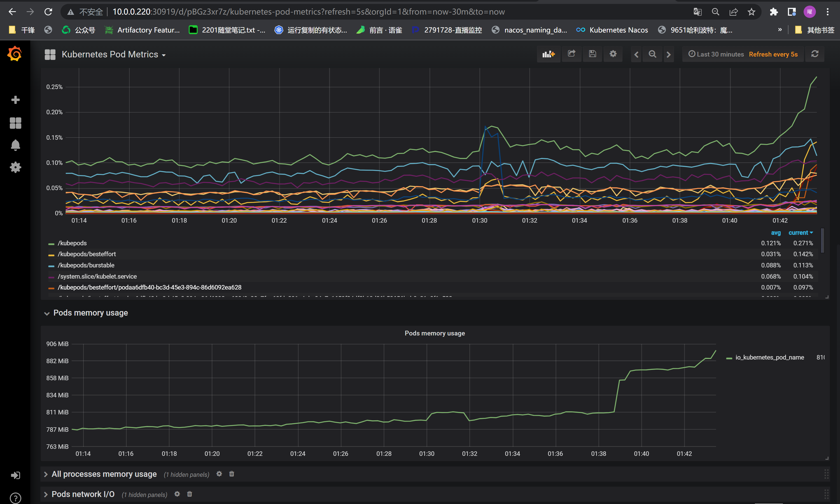The width and height of the screenshot is (840, 504).
Task: Open the browser side panel icon
Action: (792, 12)
